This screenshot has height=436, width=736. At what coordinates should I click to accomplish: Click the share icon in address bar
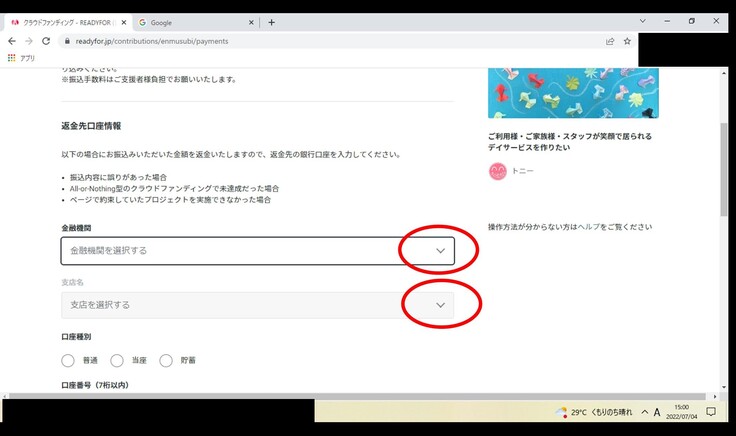pos(610,41)
